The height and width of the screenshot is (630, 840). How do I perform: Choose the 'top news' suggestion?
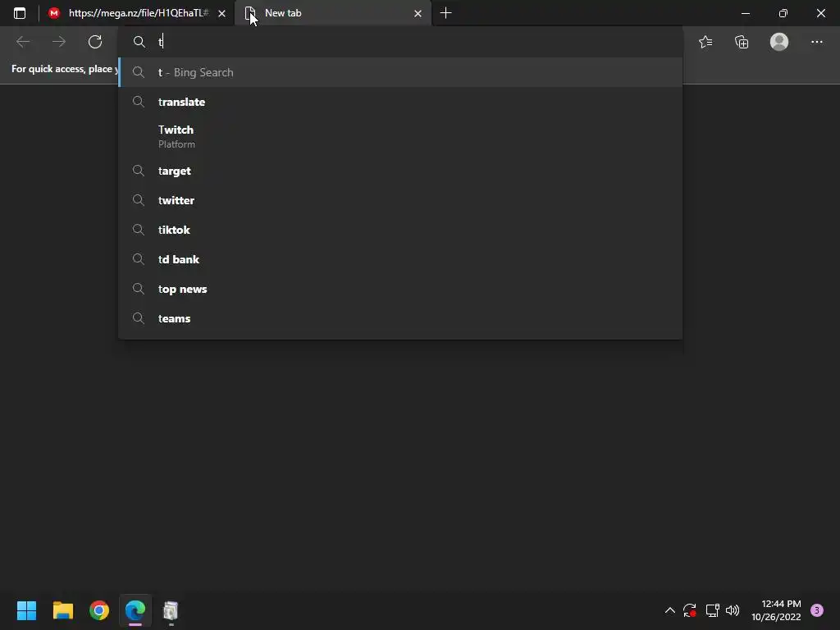pos(400,289)
